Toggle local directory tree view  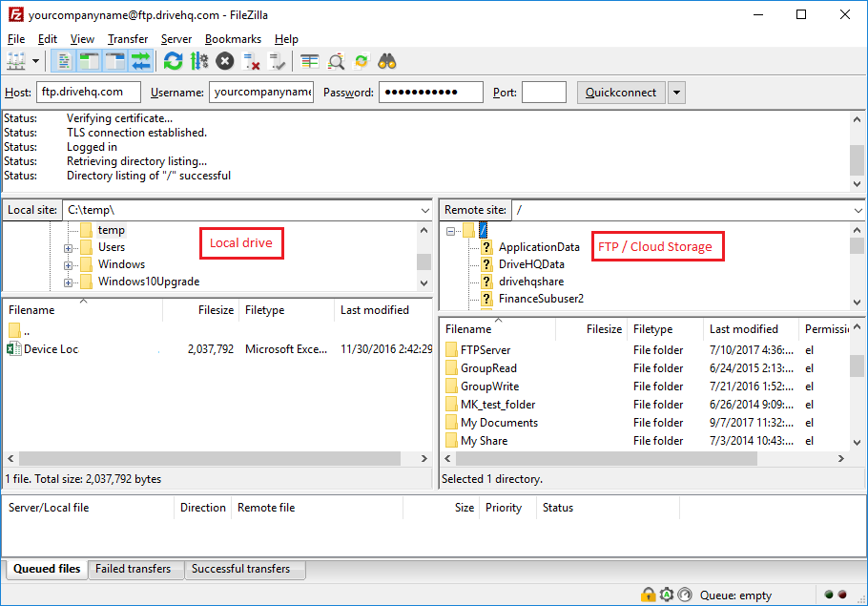pyautogui.click(x=90, y=61)
